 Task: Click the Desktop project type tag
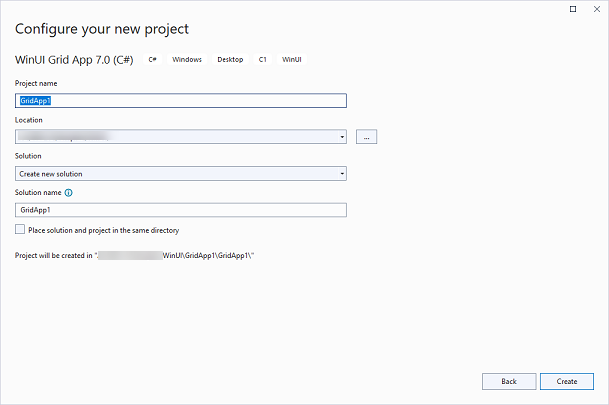coord(230,60)
